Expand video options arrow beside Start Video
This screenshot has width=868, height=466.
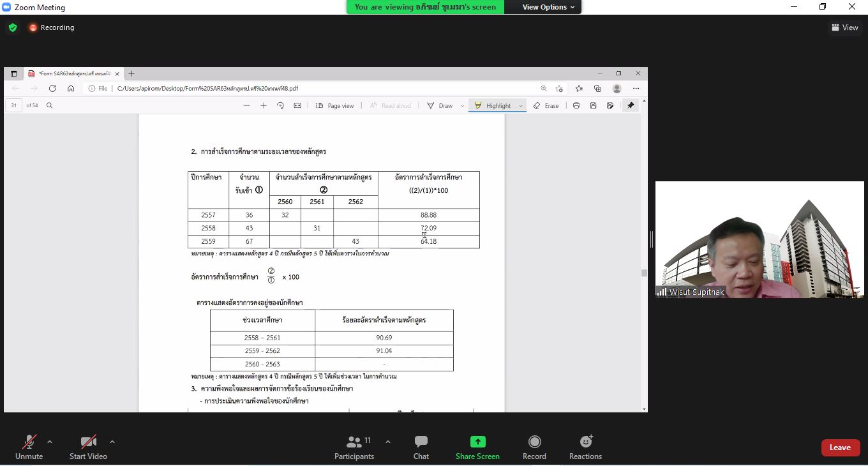point(112,442)
